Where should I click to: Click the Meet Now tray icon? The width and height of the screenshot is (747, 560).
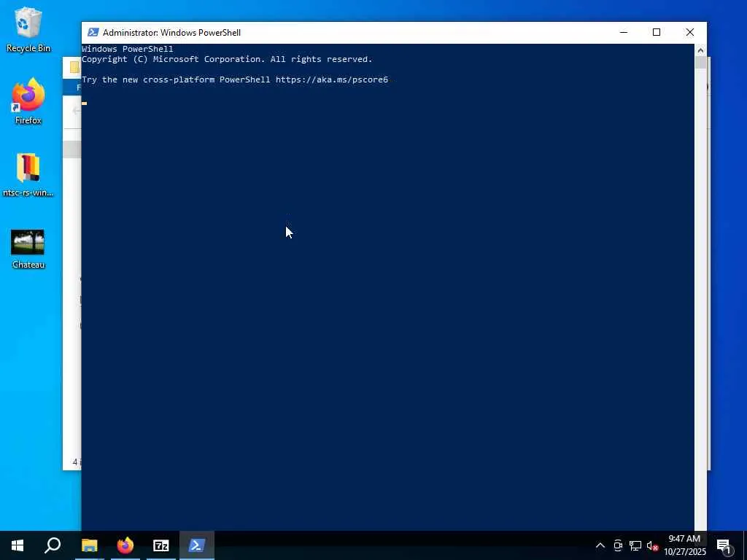click(618, 545)
